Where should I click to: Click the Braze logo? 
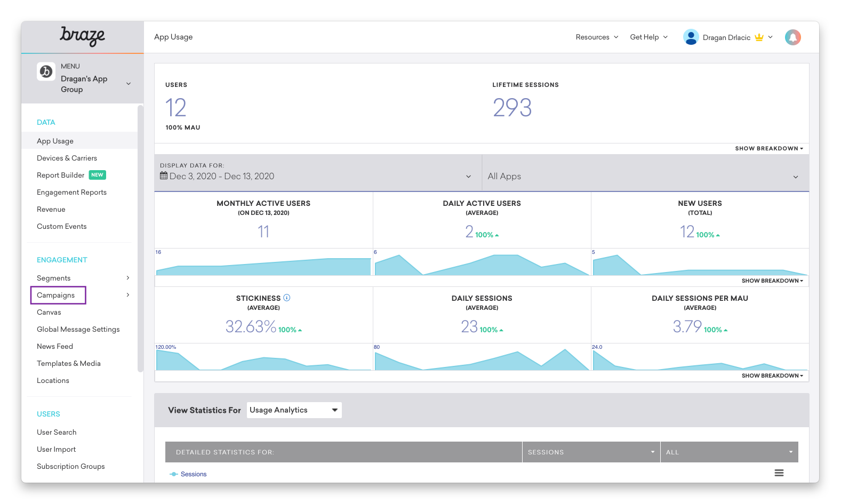(x=82, y=36)
